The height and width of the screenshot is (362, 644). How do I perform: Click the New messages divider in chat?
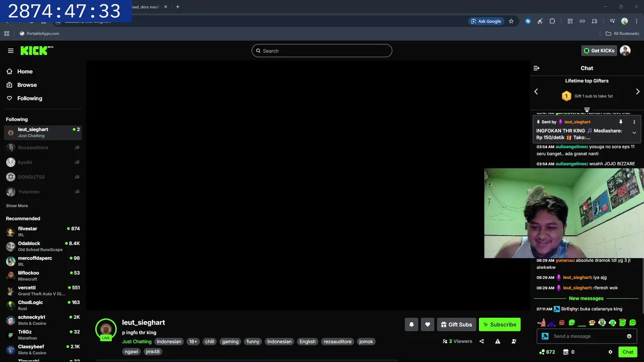point(586,298)
